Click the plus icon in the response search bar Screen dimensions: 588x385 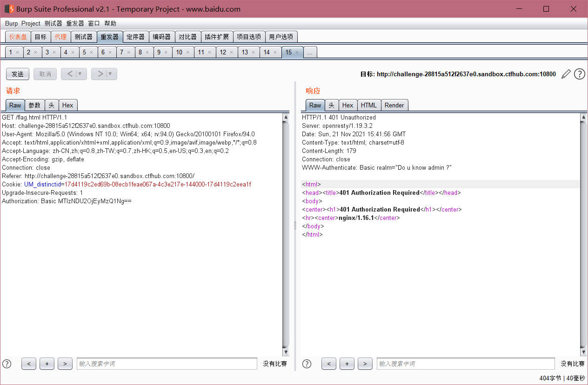coord(347,364)
